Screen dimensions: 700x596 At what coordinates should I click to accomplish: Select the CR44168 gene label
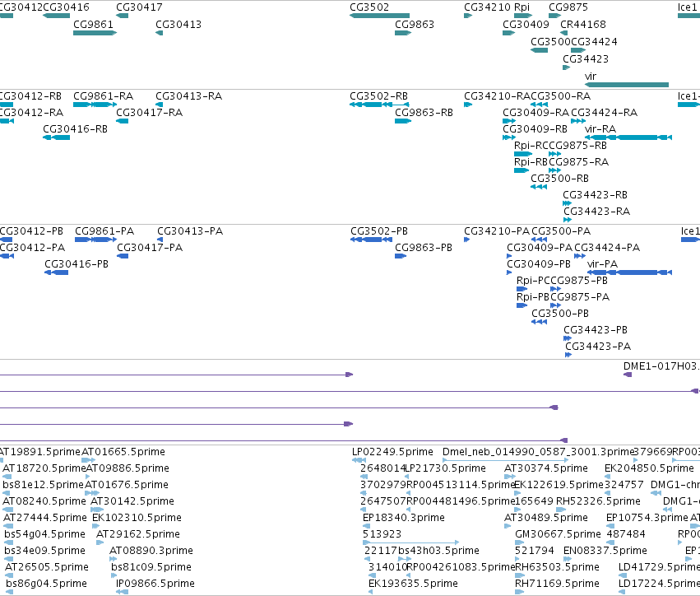coord(583,24)
